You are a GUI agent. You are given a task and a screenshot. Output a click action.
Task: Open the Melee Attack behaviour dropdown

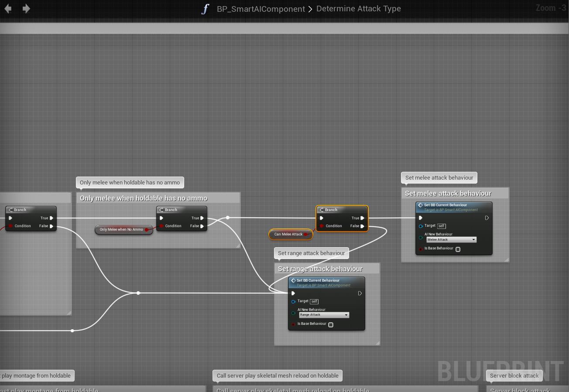coord(451,240)
